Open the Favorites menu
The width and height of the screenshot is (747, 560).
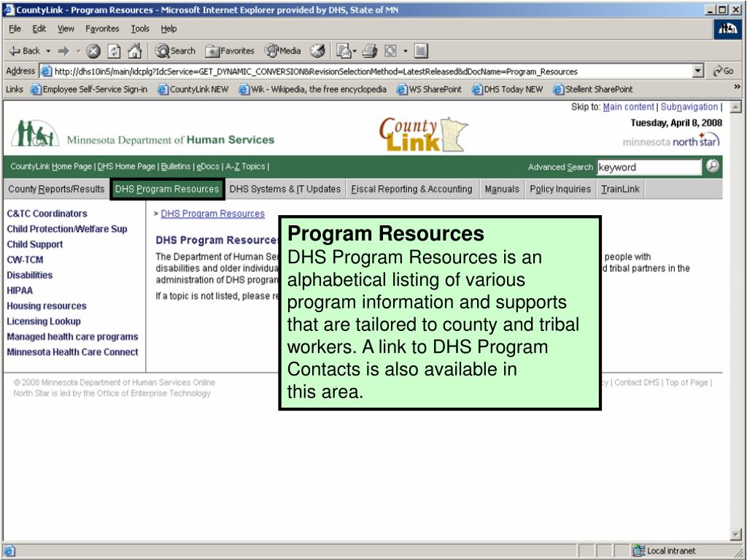[x=102, y=28]
